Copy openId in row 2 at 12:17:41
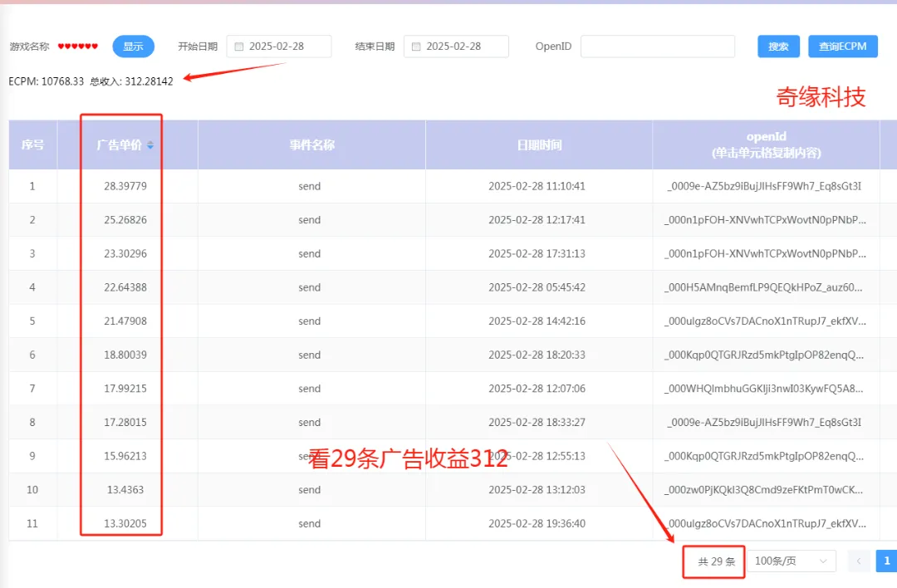 765,219
